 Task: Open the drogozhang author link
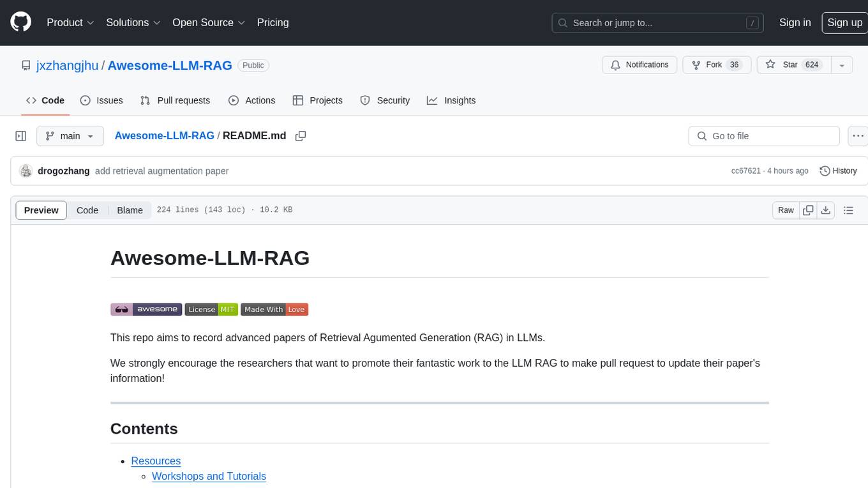coord(64,171)
